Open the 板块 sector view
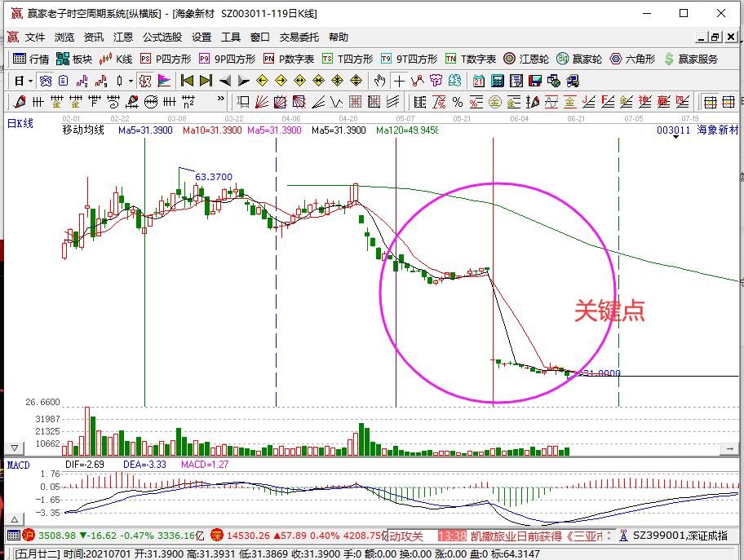The image size is (744, 560). click(74, 59)
